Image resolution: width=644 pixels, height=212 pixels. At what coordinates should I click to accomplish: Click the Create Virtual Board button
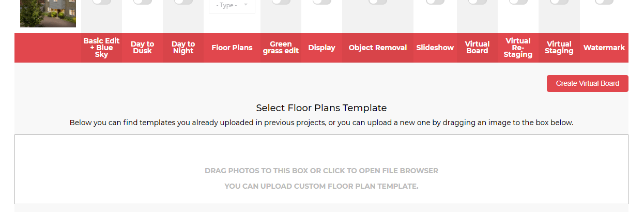point(588,83)
